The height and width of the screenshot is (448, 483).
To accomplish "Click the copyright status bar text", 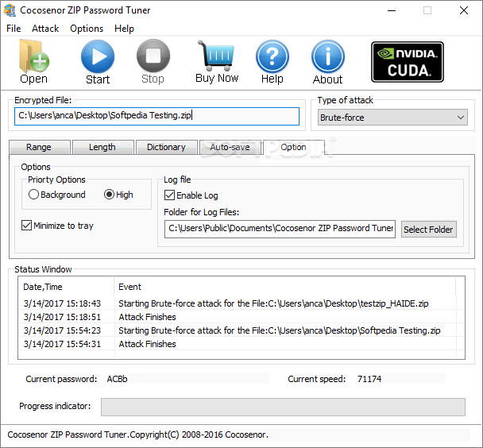I will 137,434.
